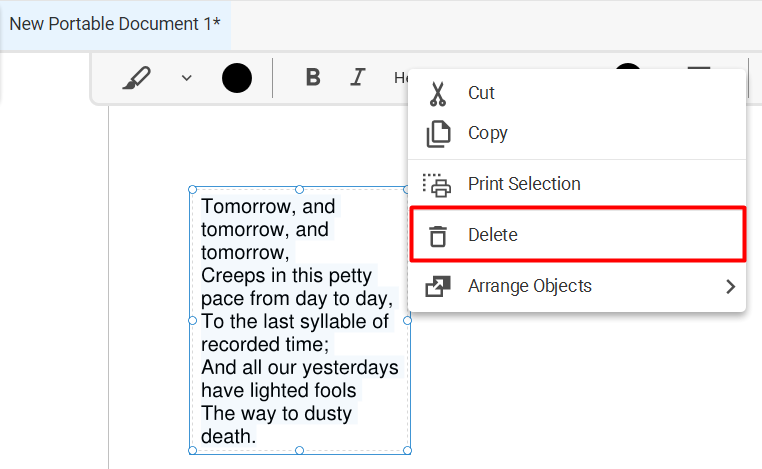The width and height of the screenshot is (762, 469).
Task: Select the brush format tool icon
Action: [x=136, y=78]
